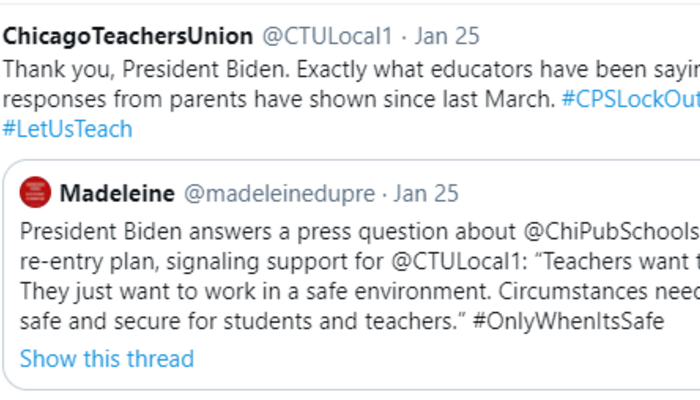
Task: Open the ChicagoTeachersUnion profile name
Action: (x=128, y=37)
